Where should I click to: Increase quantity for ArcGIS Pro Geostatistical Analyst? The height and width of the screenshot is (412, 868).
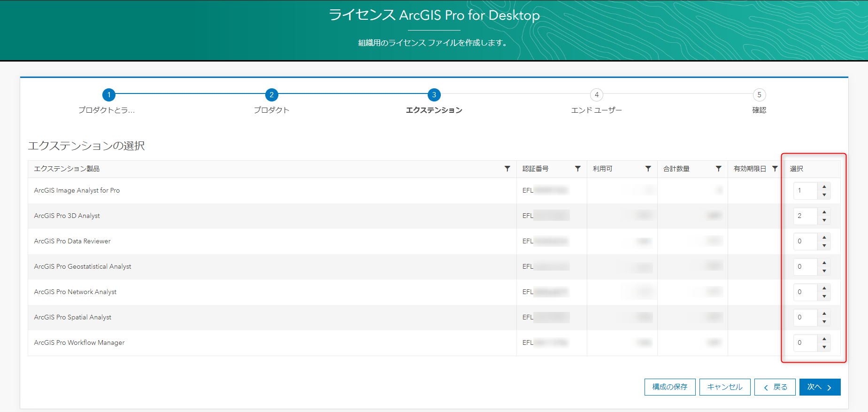[x=824, y=263]
